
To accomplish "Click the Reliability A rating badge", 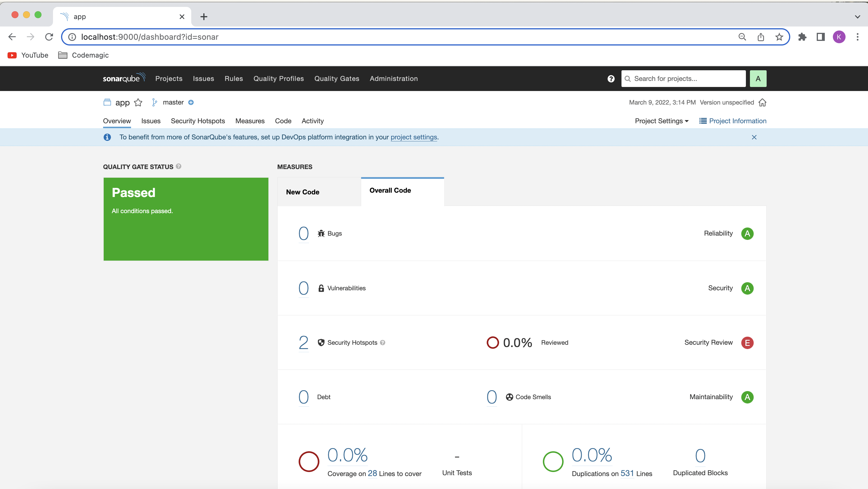I will pyautogui.click(x=747, y=234).
